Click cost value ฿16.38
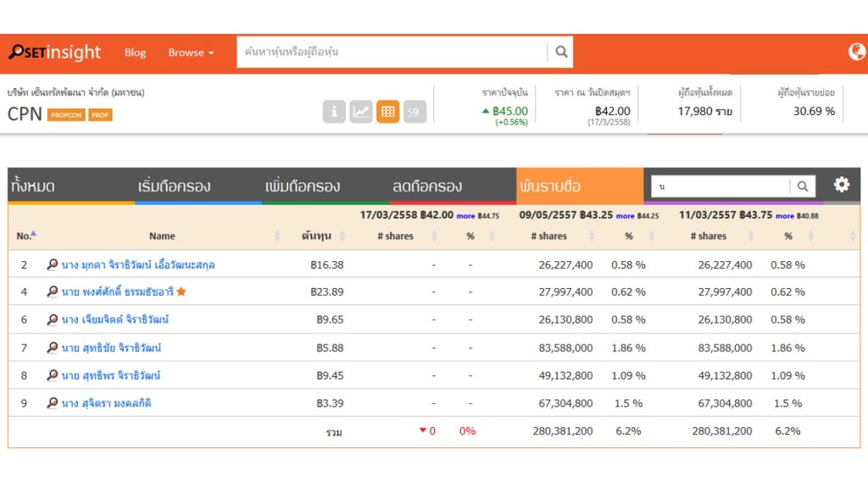Screen dimensions: 868x488 point(326,265)
